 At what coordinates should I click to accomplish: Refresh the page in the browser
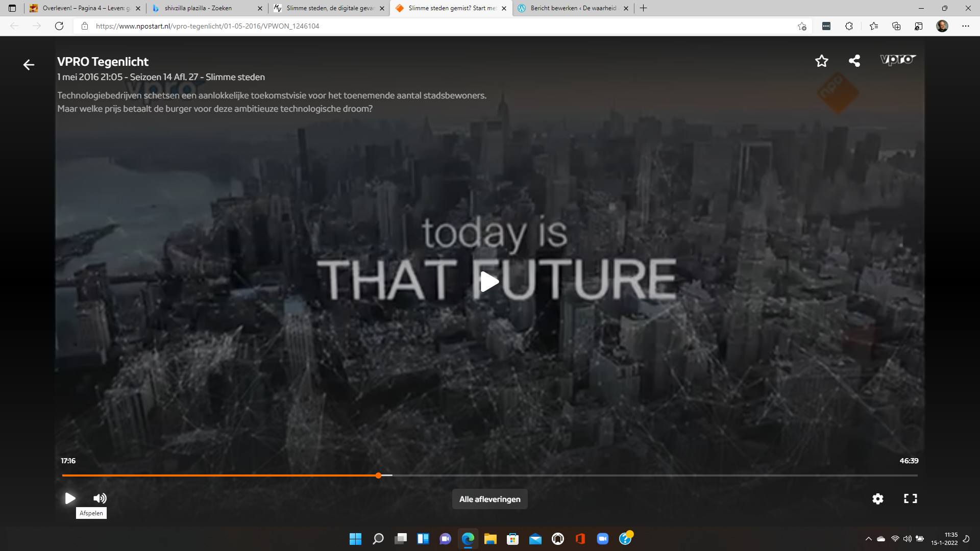tap(59, 26)
